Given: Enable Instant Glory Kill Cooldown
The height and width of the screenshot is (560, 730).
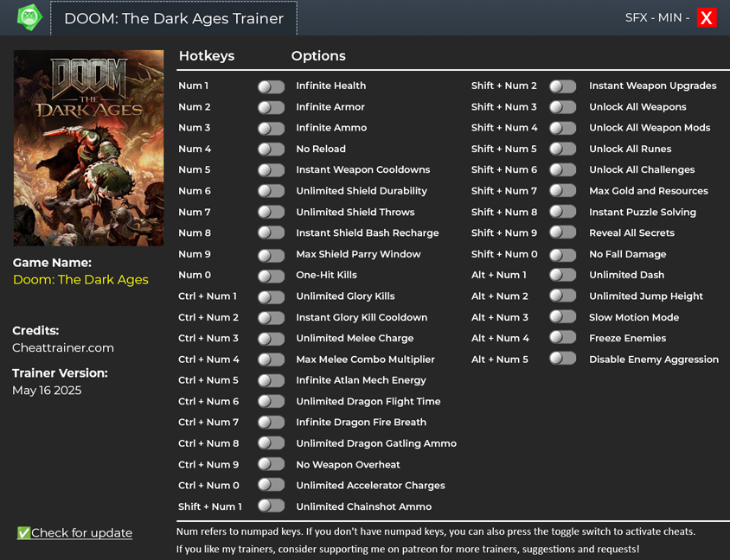Looking at the screenshot, I should 271,318.
